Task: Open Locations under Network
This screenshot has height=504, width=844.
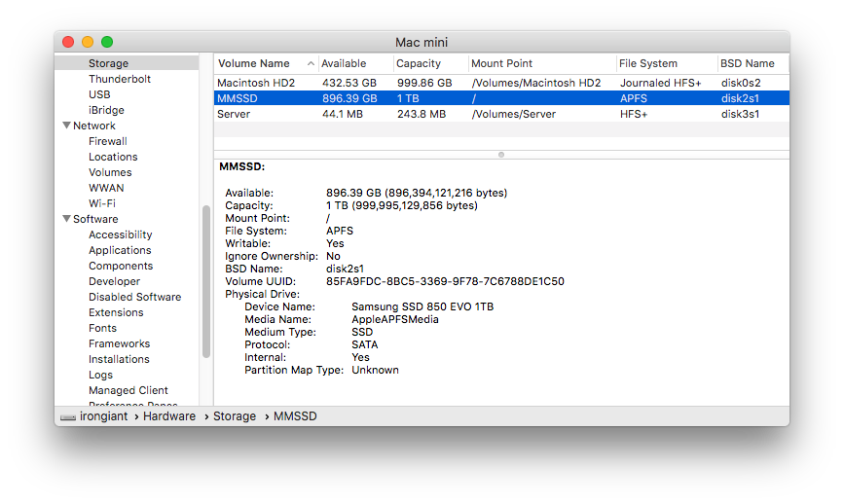Action: click(x=113, y=157)
